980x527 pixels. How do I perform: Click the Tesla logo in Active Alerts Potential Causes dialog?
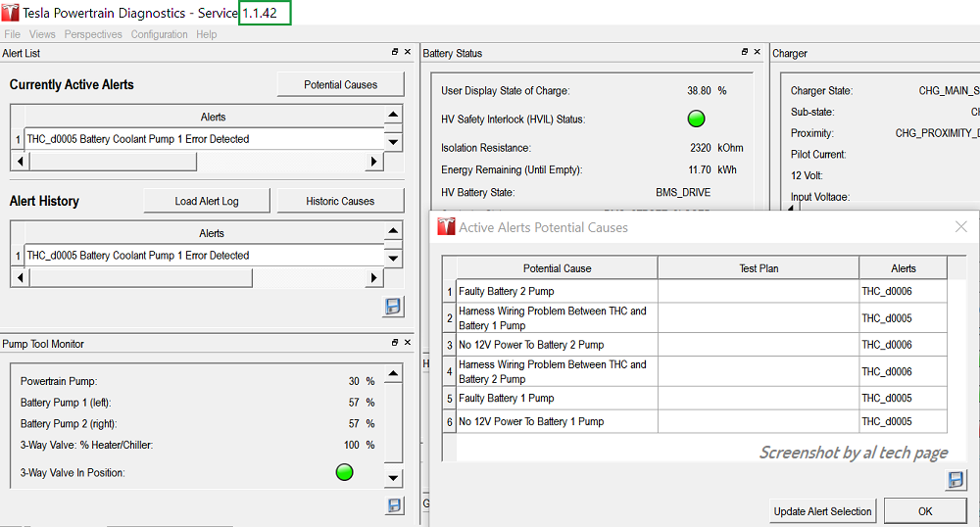(446, 227)
